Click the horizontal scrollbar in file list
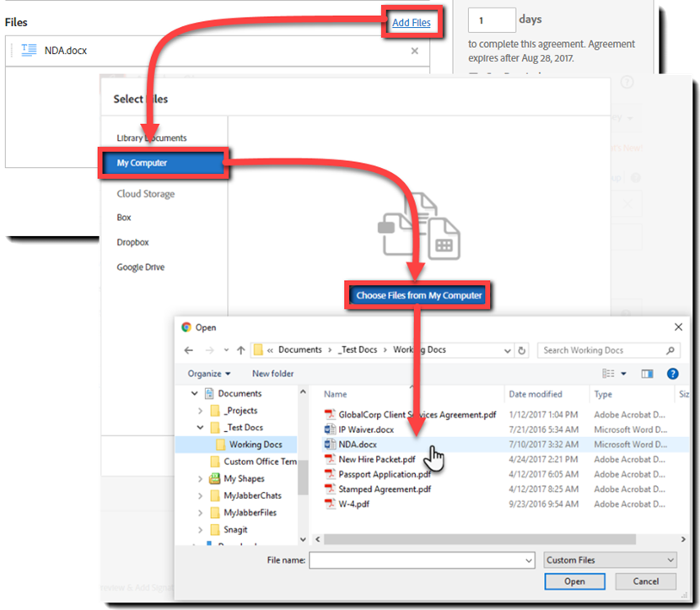The image size is (700, 610). click(x=480, y=539)
